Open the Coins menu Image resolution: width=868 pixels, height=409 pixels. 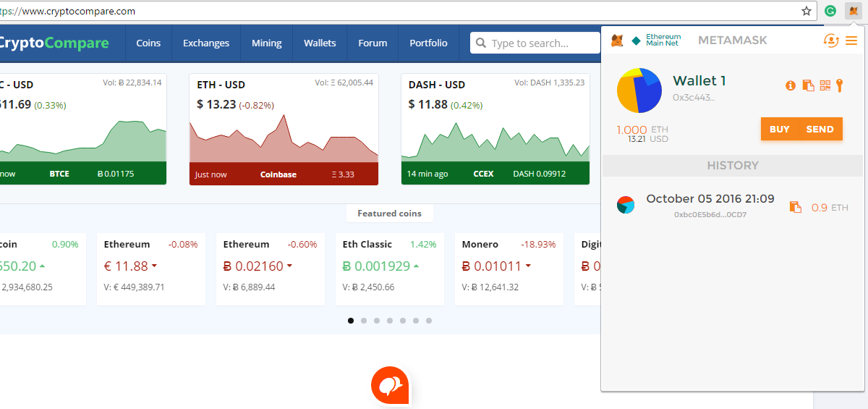point(148,43)
